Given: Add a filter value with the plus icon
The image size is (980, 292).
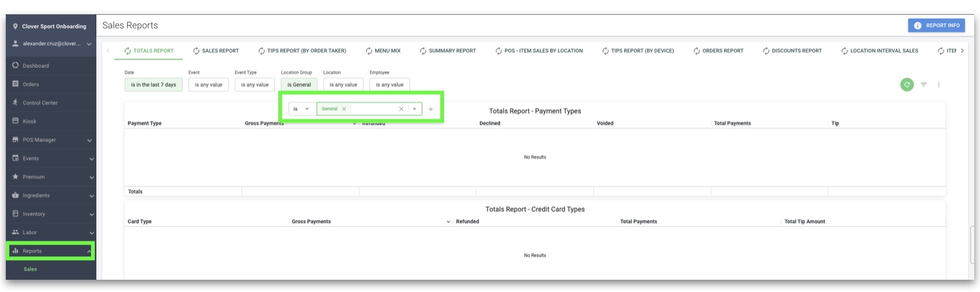Looking at the screenshot, I should (x=431, y=109).
